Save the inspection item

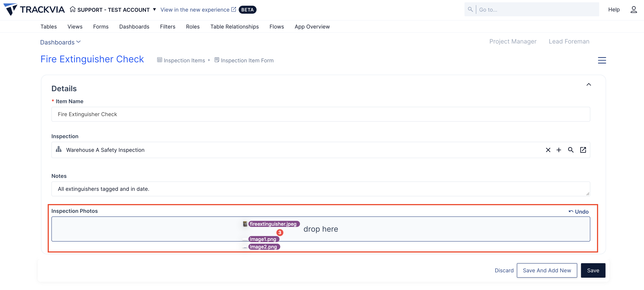point(593,270)
